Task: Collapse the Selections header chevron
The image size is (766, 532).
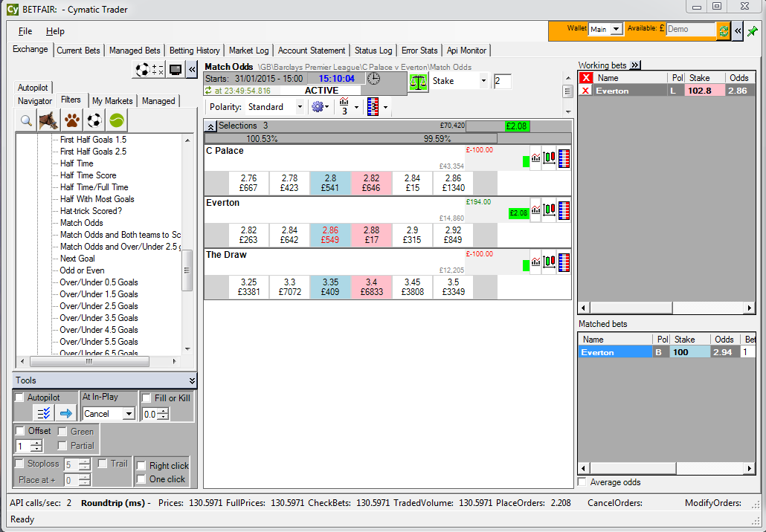Action: (210, 126)
